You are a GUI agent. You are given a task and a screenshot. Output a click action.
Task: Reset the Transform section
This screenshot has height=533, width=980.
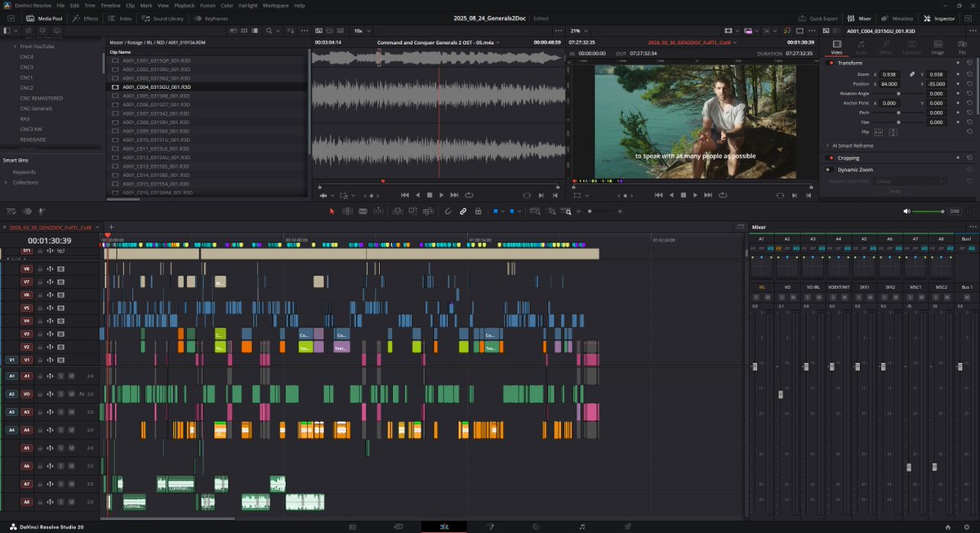click(969, 63)
